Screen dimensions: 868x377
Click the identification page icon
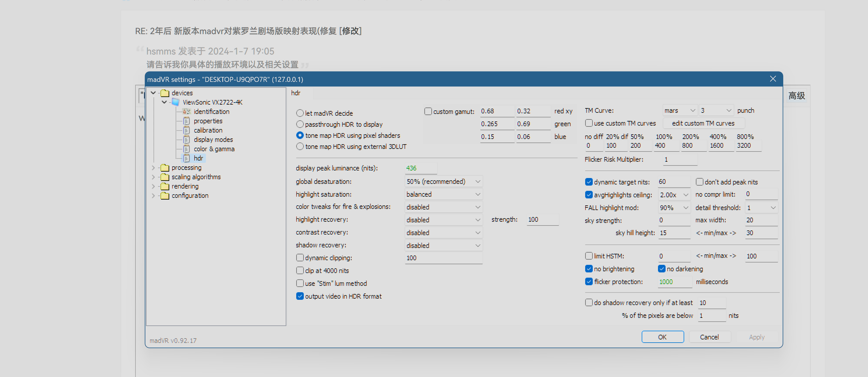187,112
